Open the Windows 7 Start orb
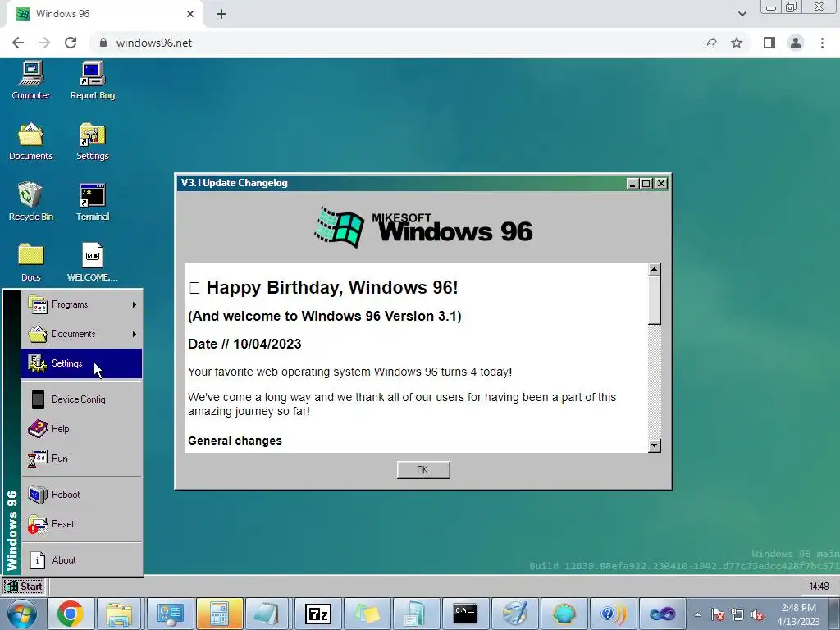The height and width of the screenshot is (630, 840). point(22,614)
